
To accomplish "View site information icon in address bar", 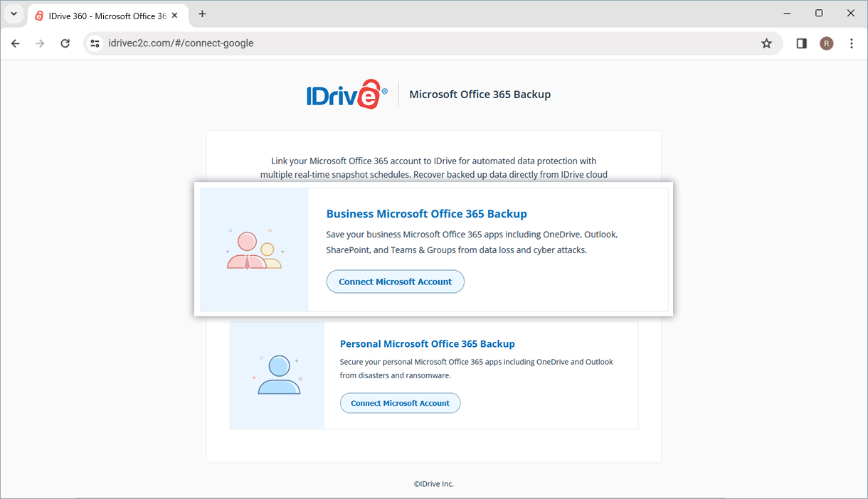I will [95, 43].
